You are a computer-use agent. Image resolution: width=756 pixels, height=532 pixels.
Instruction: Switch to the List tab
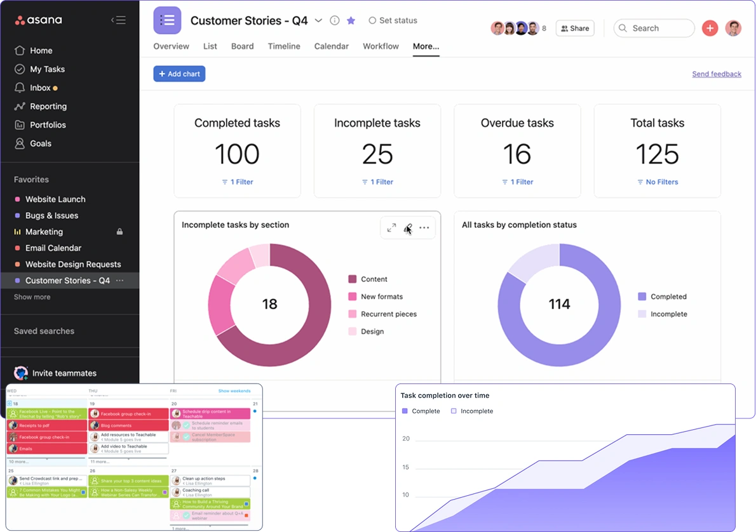point(210,46)
